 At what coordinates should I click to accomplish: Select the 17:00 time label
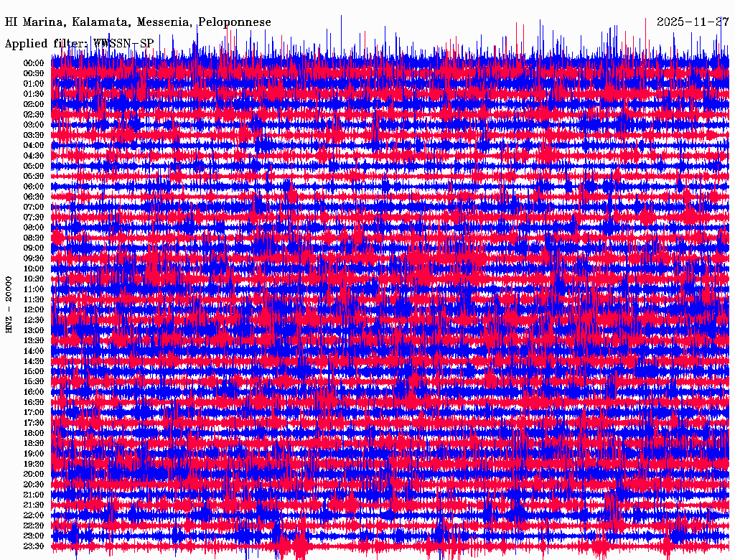(x=34, y=413)
